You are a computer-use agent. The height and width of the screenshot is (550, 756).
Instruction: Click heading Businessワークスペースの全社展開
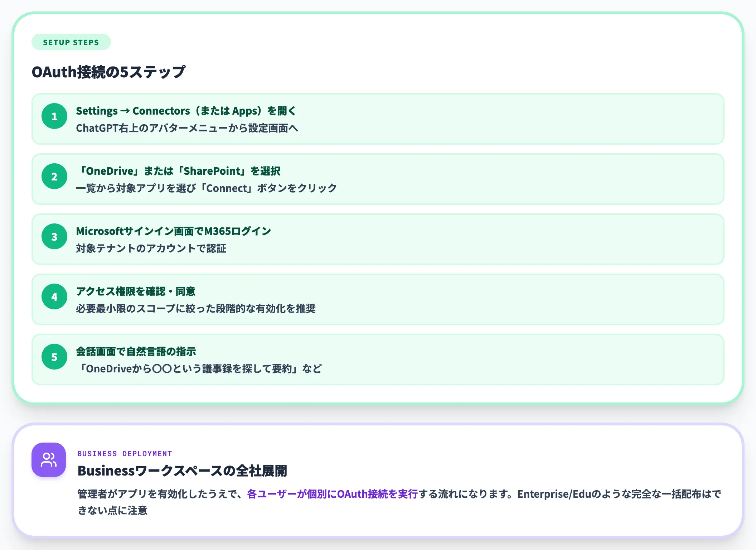pos(182,471)
